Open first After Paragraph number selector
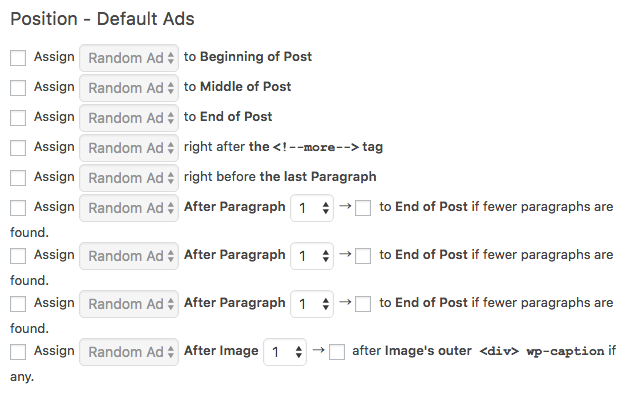 pos(312,208)
